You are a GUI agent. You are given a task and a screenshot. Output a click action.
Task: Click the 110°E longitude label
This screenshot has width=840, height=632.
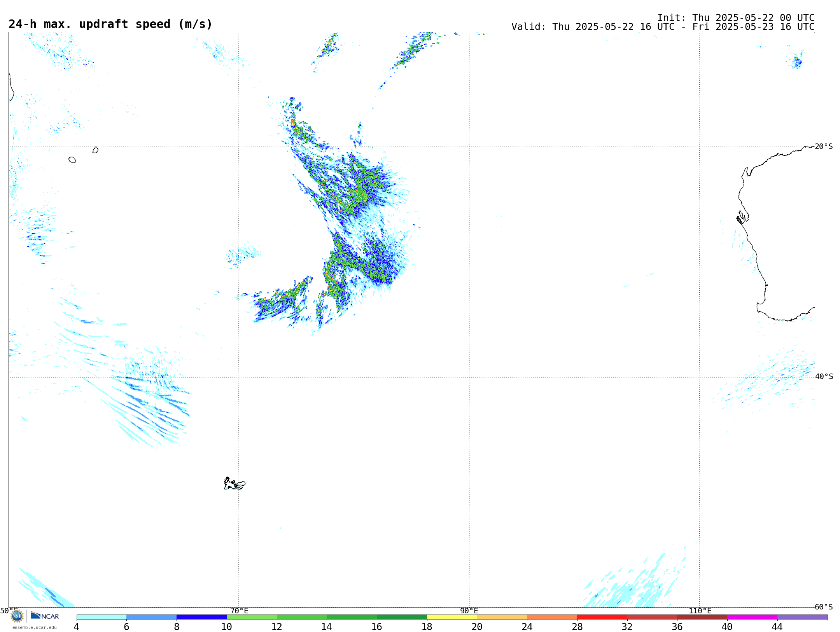[x=700, y=611]
